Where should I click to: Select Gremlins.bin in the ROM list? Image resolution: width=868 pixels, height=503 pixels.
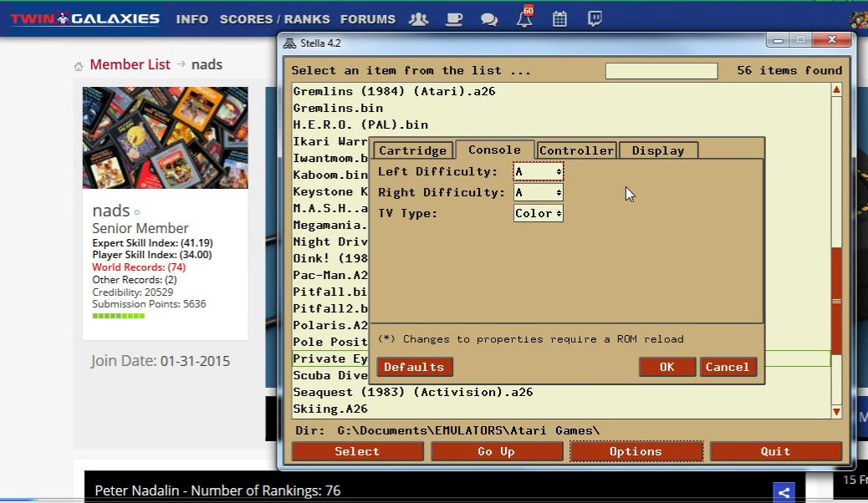561,108
